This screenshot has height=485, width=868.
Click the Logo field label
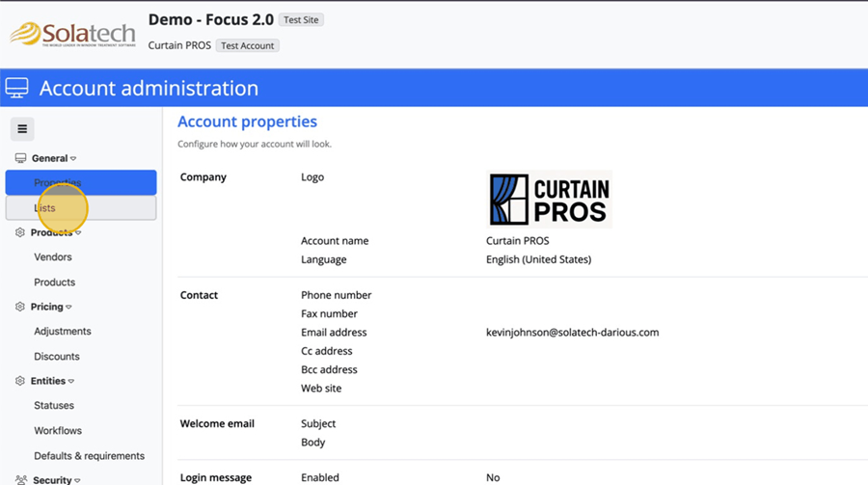point(312,177)
